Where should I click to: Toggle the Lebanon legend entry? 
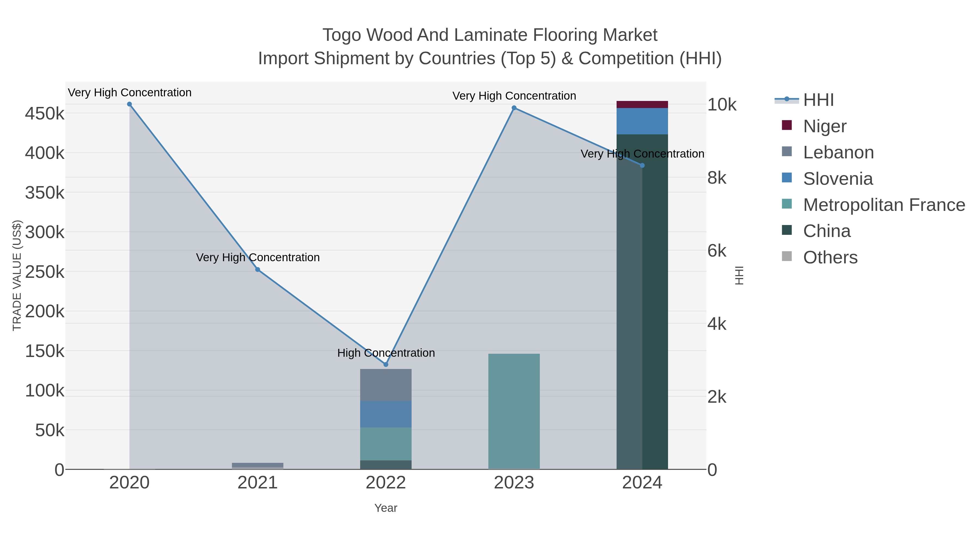tap(828, 152)
